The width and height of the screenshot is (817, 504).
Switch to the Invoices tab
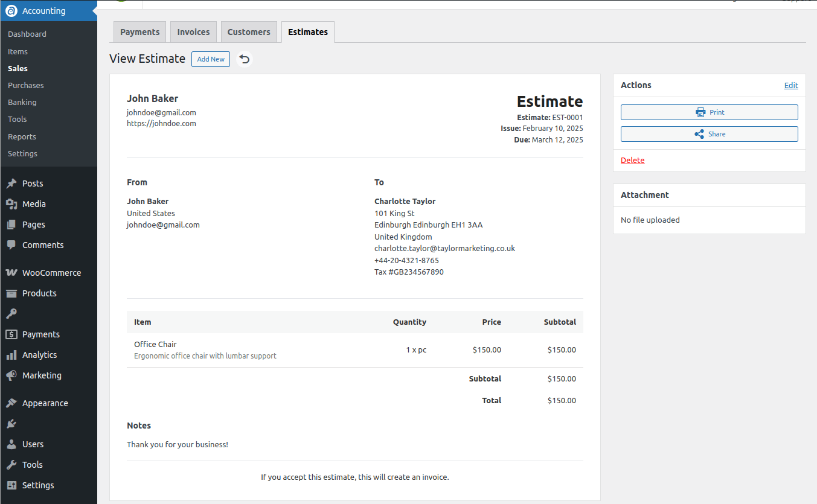tap(193, 32)
